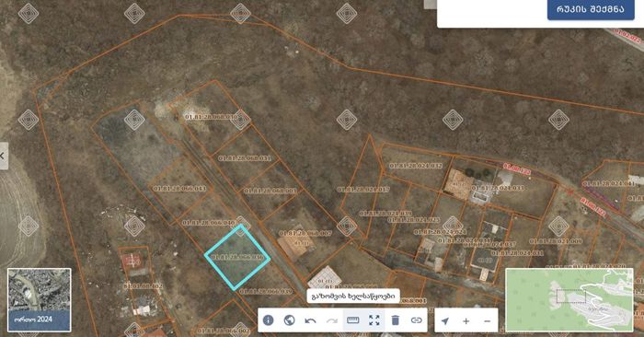Click the გაზომვის ხელსაწყოები tooltip label
The width and height of the screenshot is (644, 337).
point(353,296)
